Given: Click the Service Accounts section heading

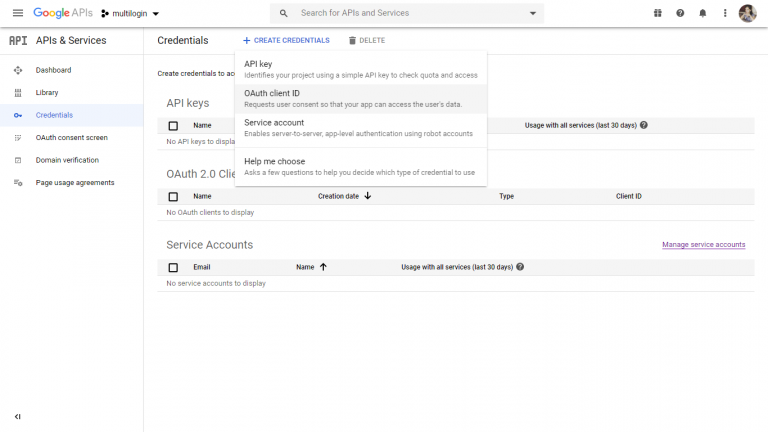Looking at the screenshot, I should pos(210,245).
